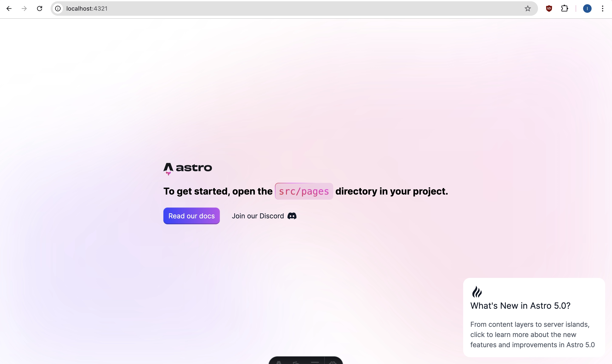Screen dimensions: 612x364
Task: Click the Join our Discord link
Action: 264,216
